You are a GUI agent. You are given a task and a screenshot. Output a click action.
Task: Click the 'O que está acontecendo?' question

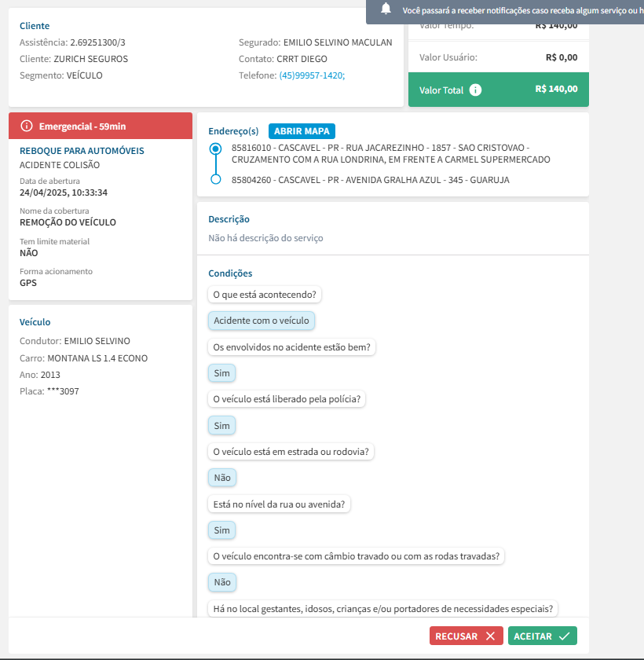pyautogui.click(x=267, y=295)
